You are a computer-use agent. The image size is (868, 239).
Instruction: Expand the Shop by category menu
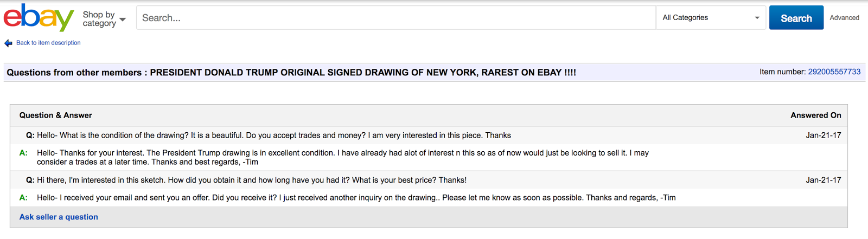104,19
